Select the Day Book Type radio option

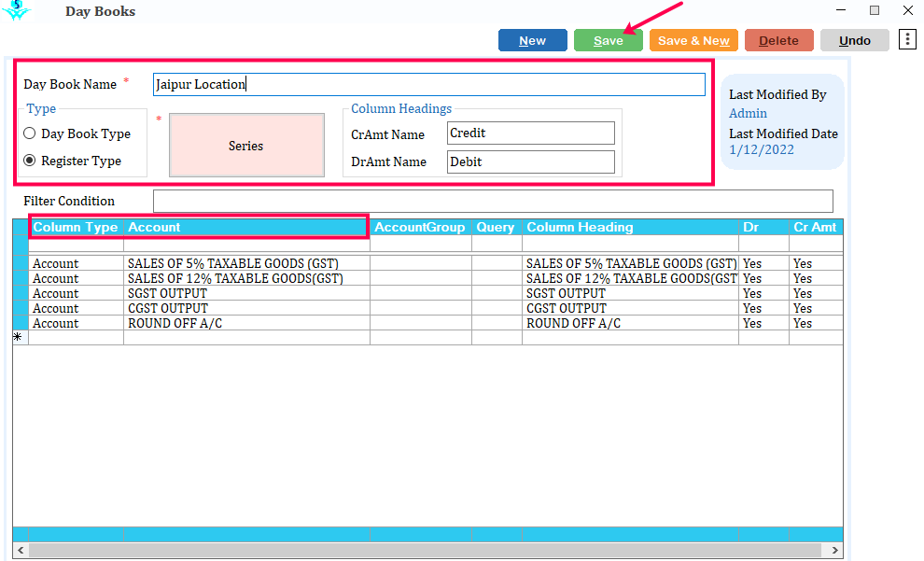pos(30,133)
